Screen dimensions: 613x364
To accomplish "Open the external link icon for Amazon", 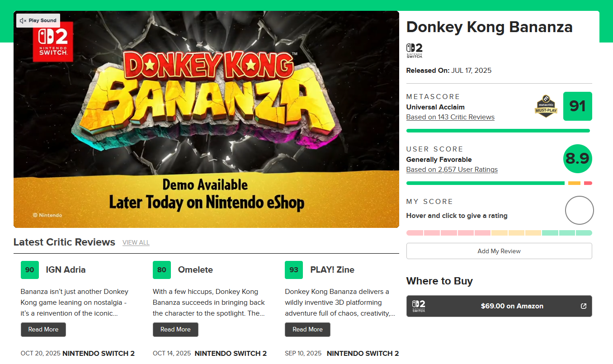I will [584, 306].
